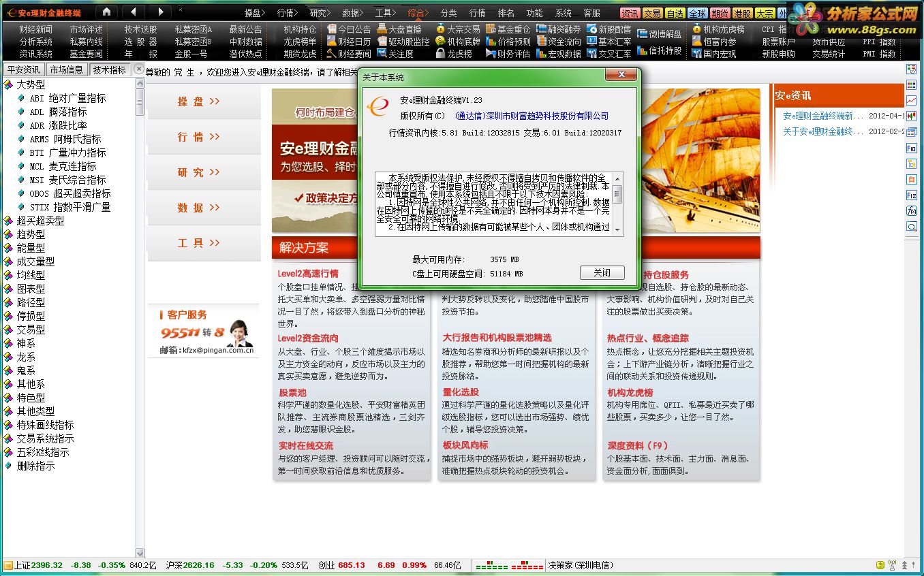
Task: Open 驱动股监控 monitor tool
Action: point(403,42)
